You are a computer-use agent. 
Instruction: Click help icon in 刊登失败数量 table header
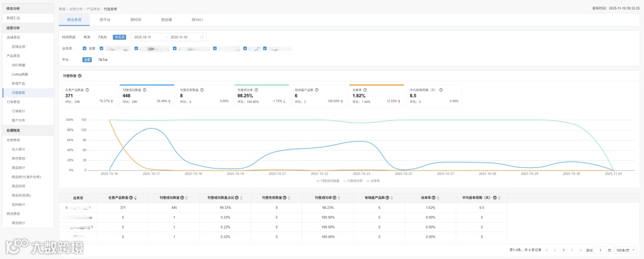click(284, 198)
